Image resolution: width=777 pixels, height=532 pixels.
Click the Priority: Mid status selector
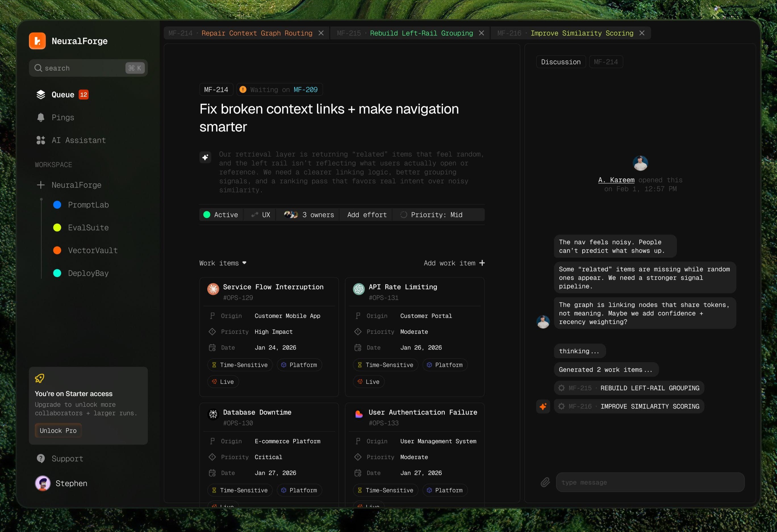coord(431,215)
